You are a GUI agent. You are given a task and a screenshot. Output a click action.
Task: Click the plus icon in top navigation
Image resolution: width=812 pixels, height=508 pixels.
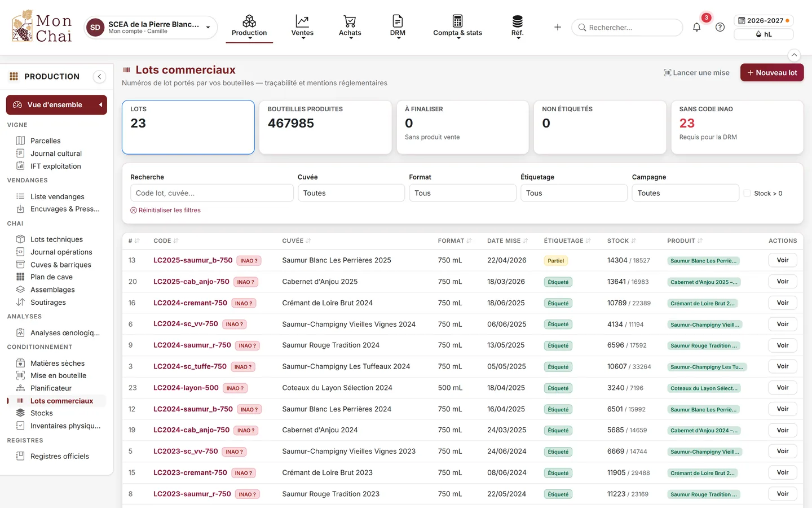(557, 27)
